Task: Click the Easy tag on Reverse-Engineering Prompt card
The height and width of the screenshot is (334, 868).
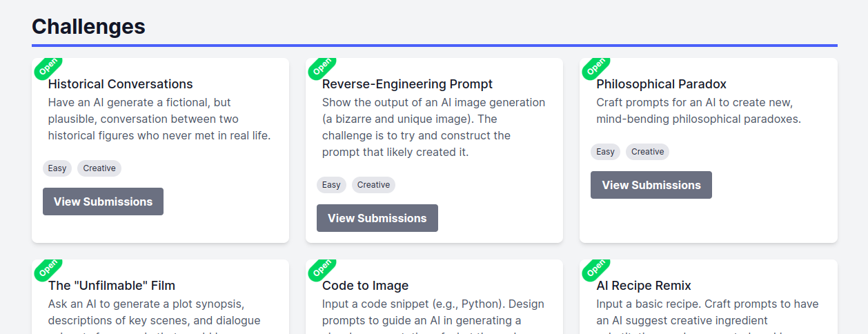Action: point(331,185)
